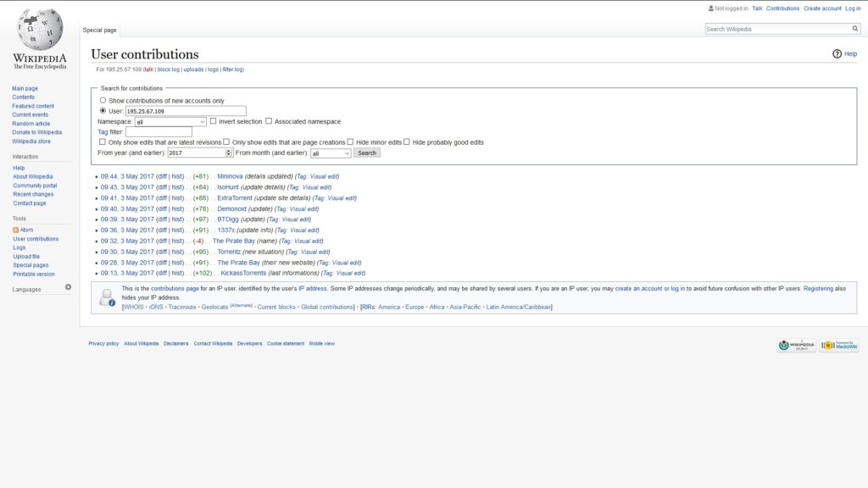Screen dimensions: 868x488
Task: Click the Search Wikipedia field
Action: pos(778,29)
